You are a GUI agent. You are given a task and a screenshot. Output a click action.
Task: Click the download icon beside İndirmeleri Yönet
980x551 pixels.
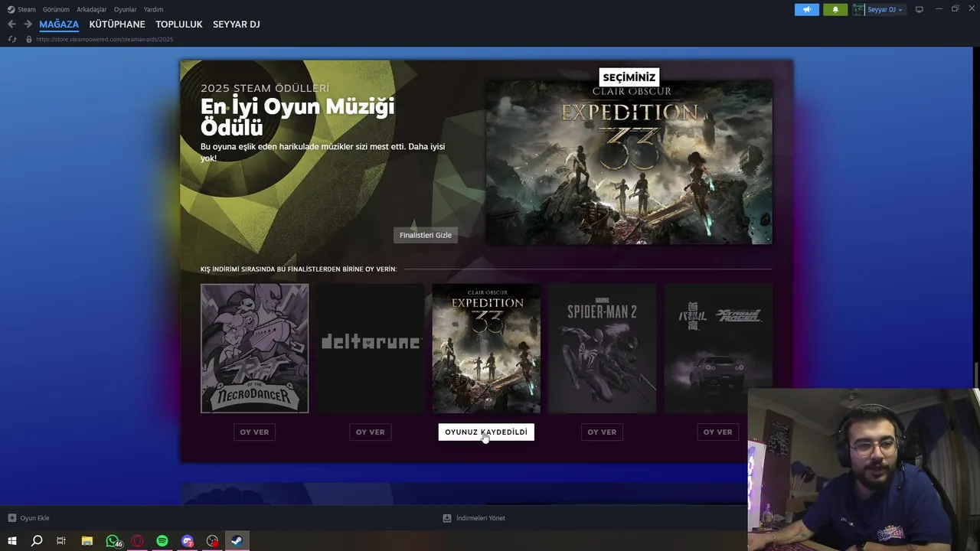447,518
